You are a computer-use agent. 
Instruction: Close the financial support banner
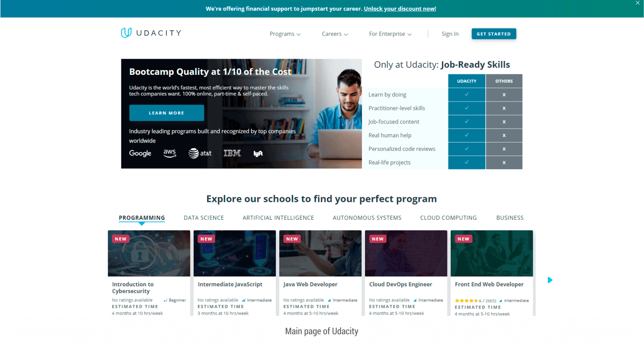[638, 3]
